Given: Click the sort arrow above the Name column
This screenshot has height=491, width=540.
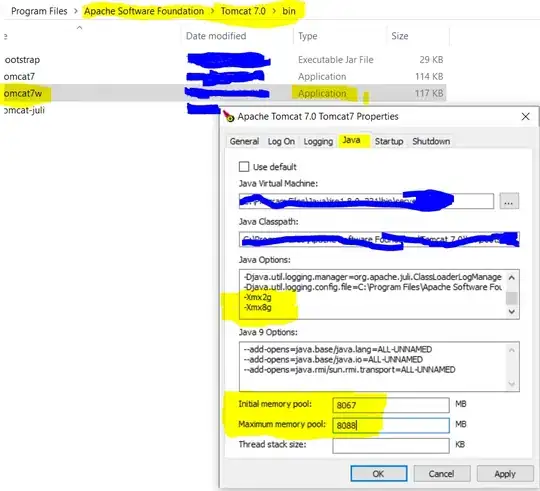Looking at the screenshot, I should 80,27.
